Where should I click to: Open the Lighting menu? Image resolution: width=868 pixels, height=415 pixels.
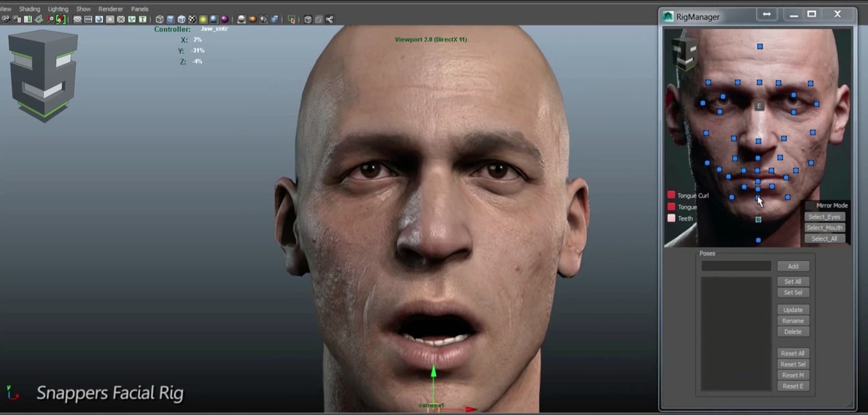coord(58,9)
